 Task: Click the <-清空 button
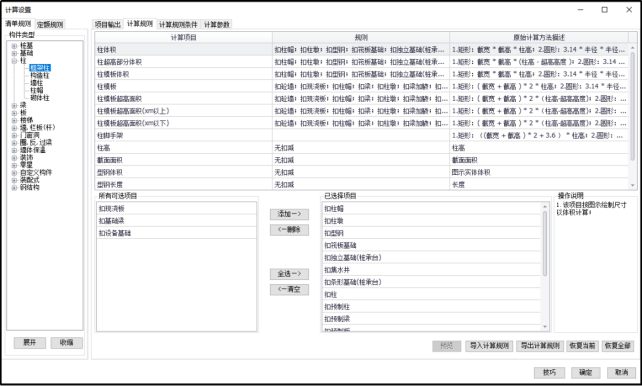tap(289, 289)
